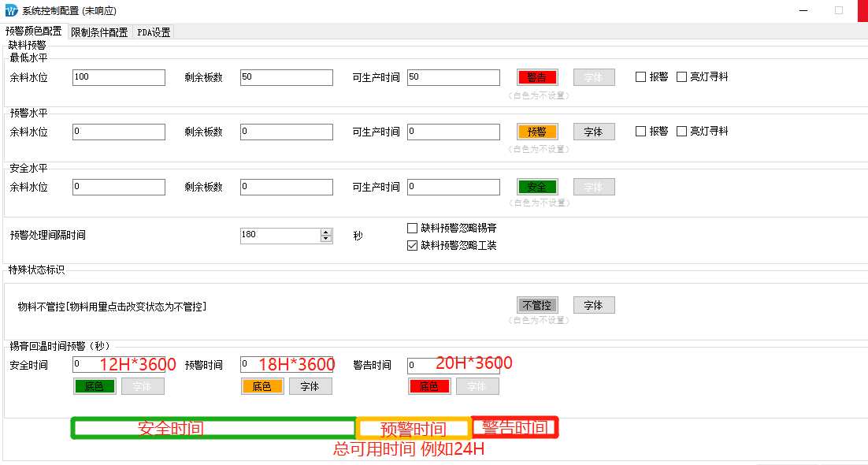Choose the green 底色 swatch under 安全时间
Viewport: 868px width, 465px height.
point(95,386)
